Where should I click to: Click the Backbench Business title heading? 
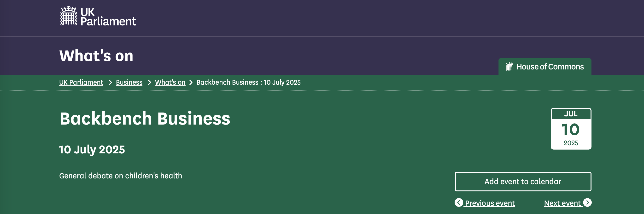pyautogui.click(x=145, y=118)
